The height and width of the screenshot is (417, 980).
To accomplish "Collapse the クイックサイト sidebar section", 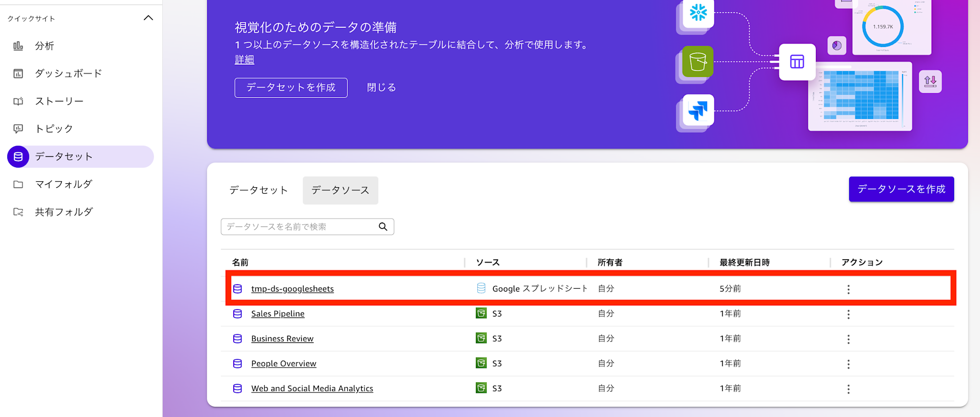I will pos(148,18).
